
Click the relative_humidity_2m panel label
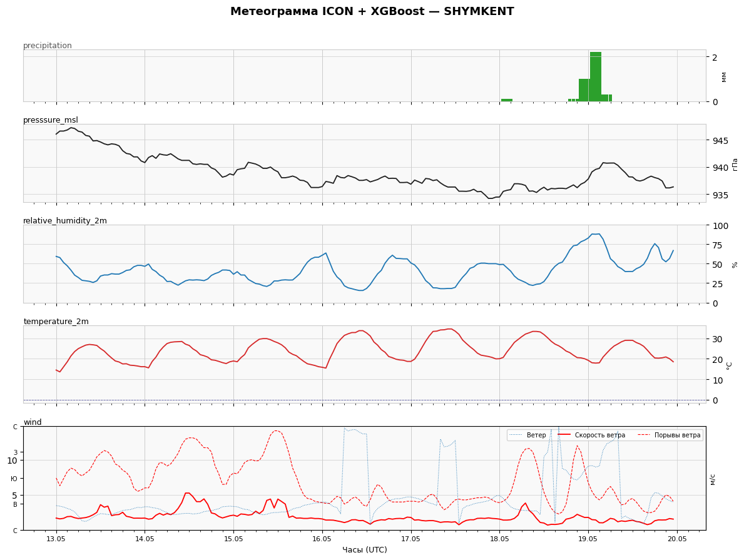(65, 221)
